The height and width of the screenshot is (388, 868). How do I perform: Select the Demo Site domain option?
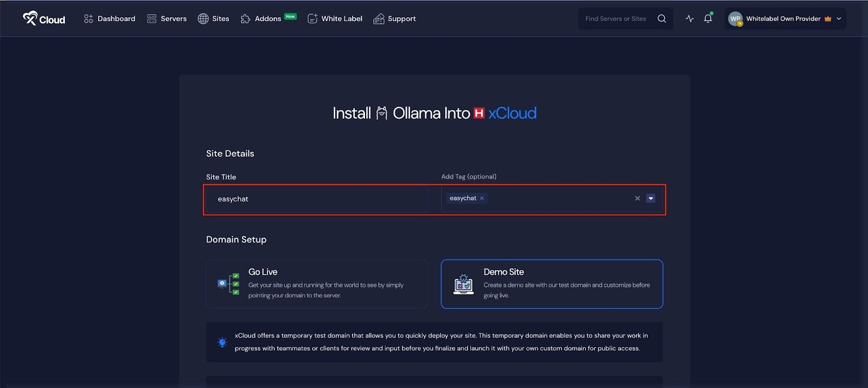tap(552, 284)
